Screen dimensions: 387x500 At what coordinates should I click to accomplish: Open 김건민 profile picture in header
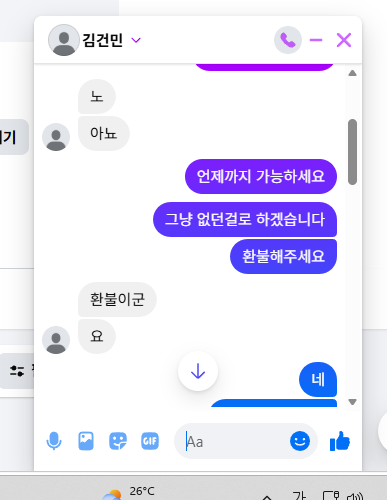pos(64,40)
